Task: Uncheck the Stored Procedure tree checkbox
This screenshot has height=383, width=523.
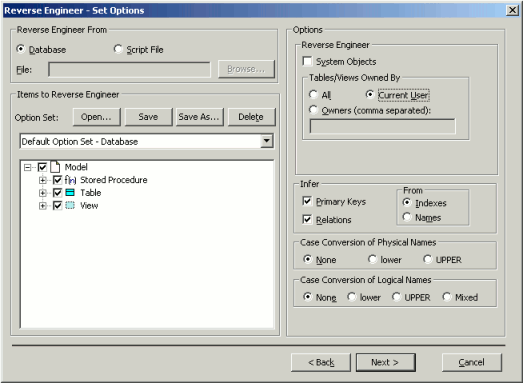Action: pyautogui.click(x=57, y=180)
